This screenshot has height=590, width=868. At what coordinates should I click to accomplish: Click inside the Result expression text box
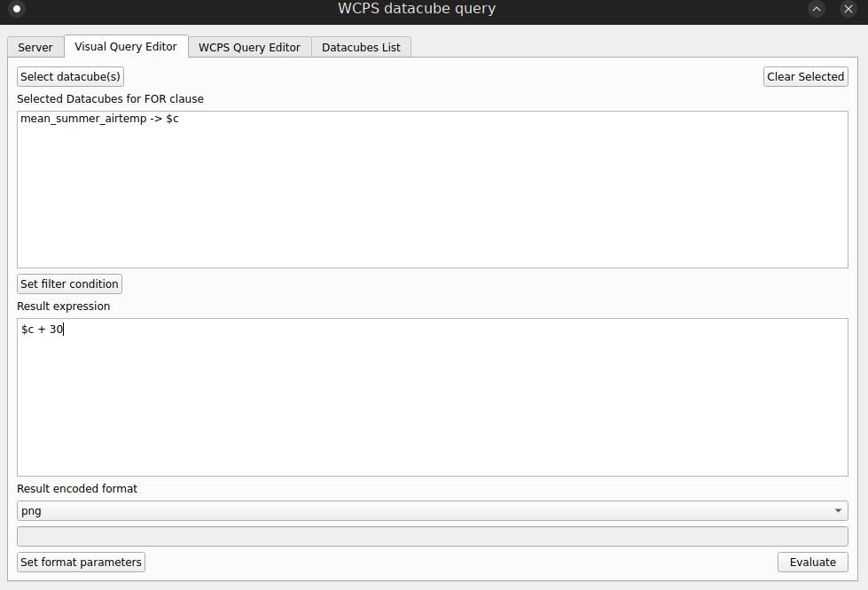[433, 397]
